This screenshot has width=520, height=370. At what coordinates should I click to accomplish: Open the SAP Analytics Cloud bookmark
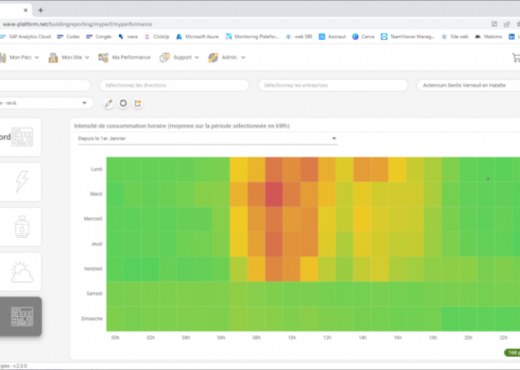click(x=26, y=37)
